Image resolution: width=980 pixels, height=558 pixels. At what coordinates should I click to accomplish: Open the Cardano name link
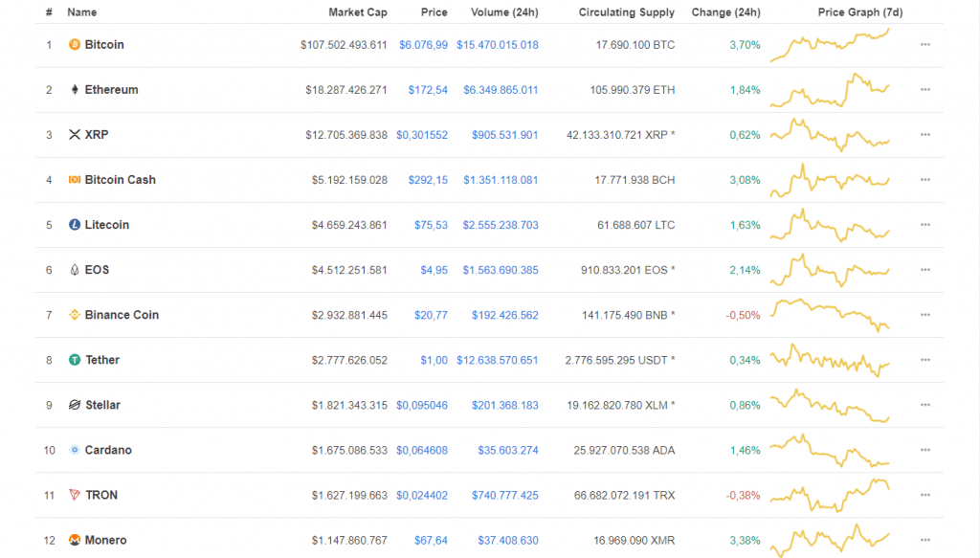[x=108, y=449]
